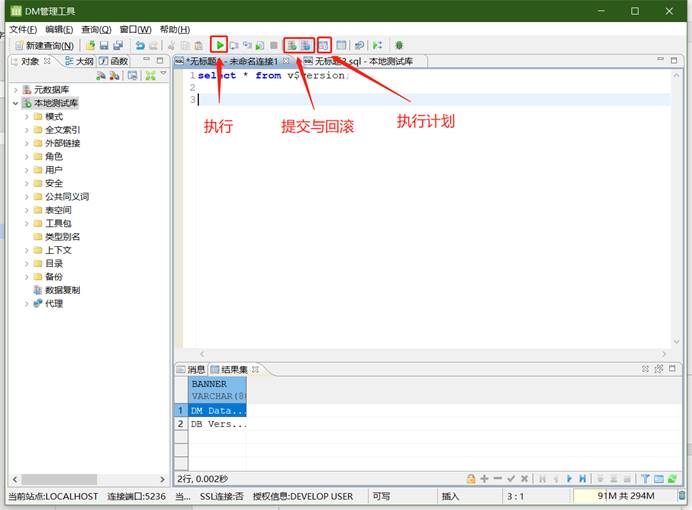Open the 文件(F) menu

[23, 30]
